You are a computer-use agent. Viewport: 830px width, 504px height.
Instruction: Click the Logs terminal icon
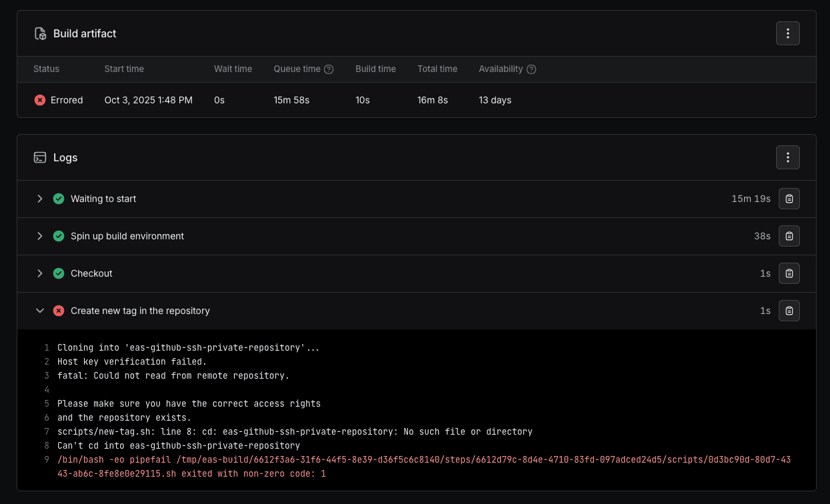[40, 157]
